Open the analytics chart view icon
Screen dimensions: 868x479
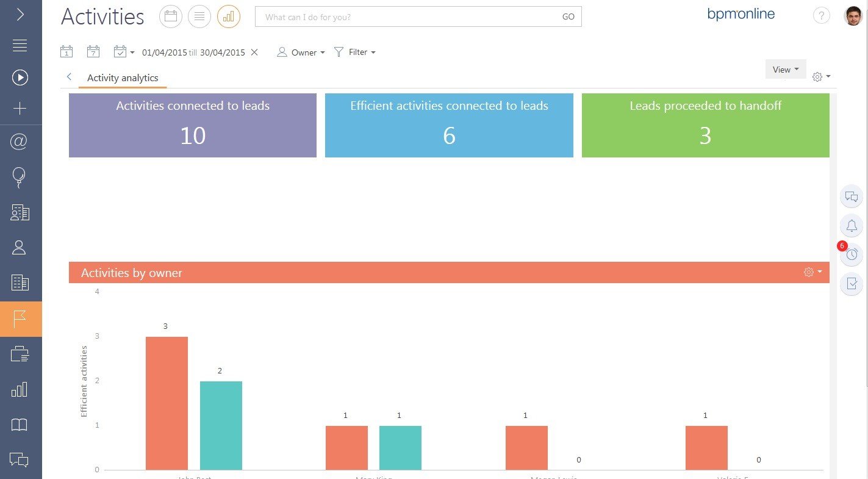pos(229,16)
